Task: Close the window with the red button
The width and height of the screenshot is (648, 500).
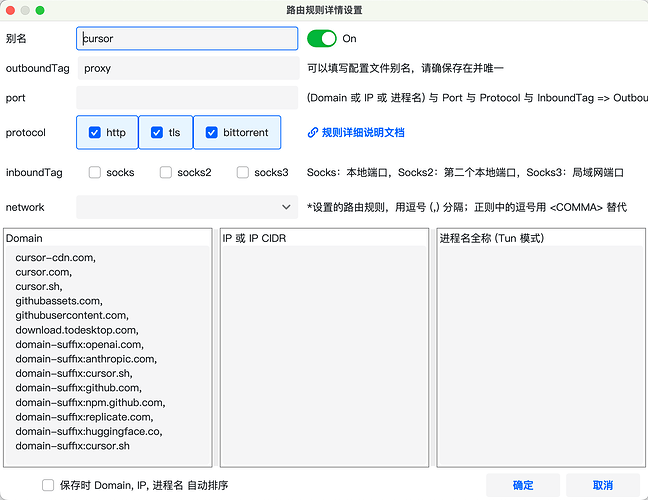Action: tap(11, 10)
